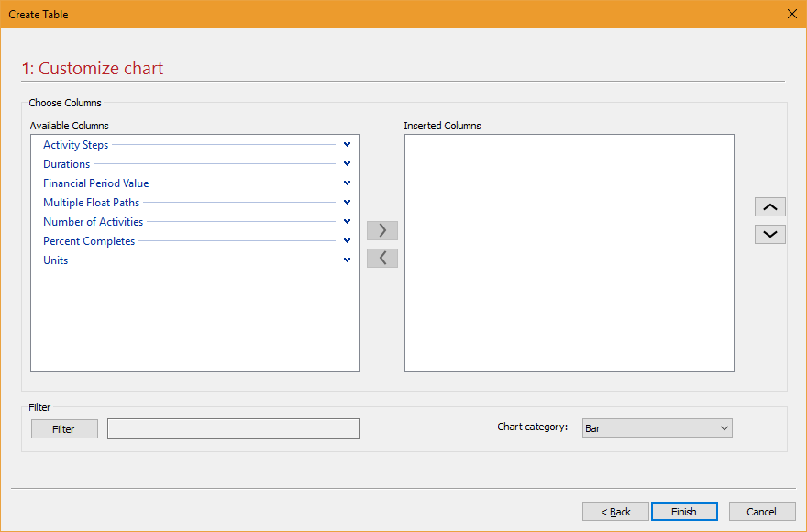Click the left arrow to remove column
The height and width of the screenshot is (532, 807).
point(381,258)
